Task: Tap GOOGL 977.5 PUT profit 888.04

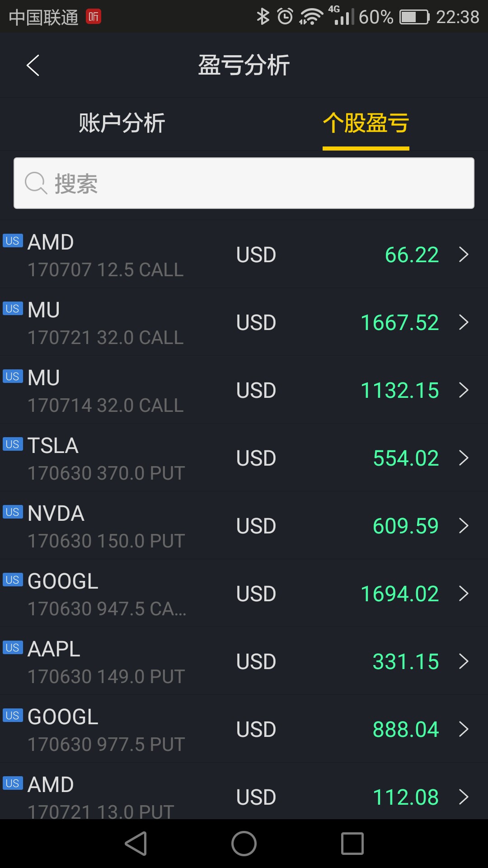Action: [x=405, y=729]
